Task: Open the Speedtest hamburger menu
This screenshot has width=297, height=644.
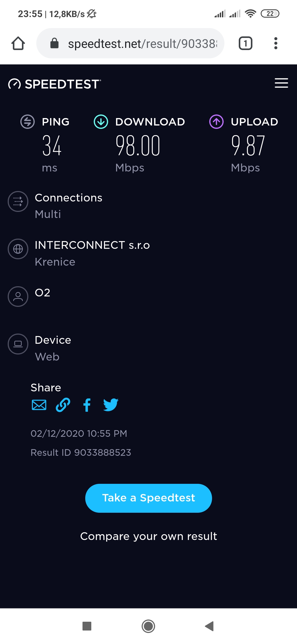Action: [281, 83]
